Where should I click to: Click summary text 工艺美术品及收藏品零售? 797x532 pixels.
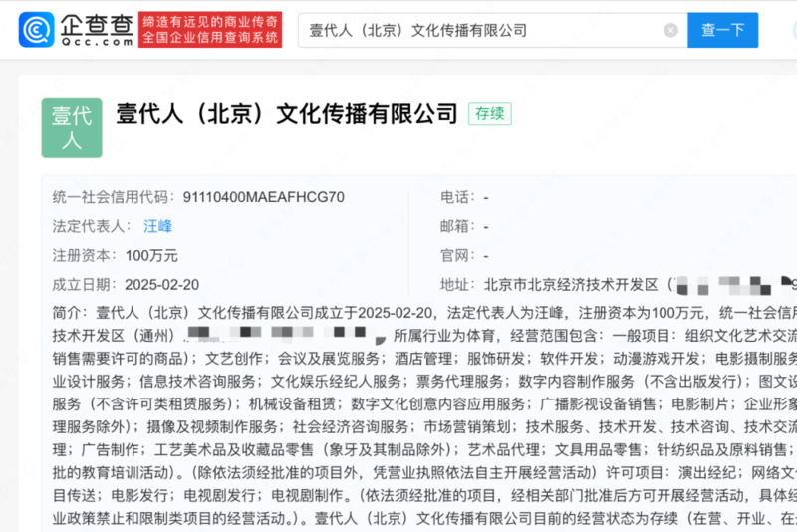tap(234, 449)
